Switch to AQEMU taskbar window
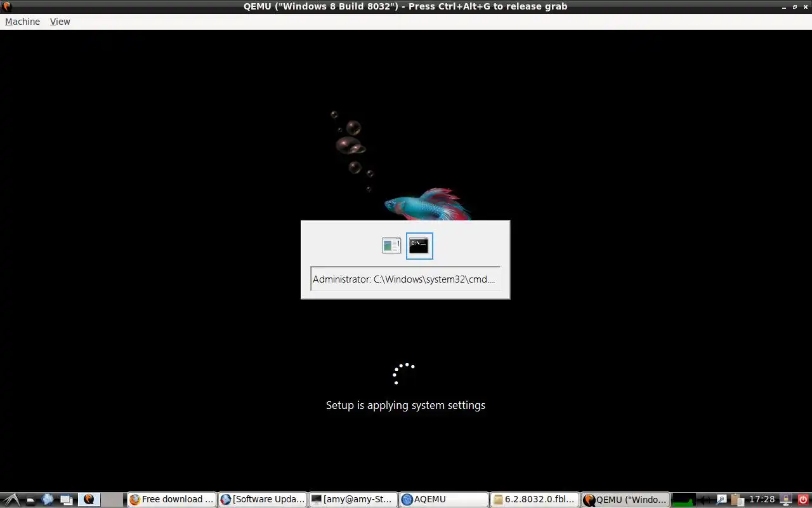812x508 pixels. pyautogui.click(x=444, y=500)
